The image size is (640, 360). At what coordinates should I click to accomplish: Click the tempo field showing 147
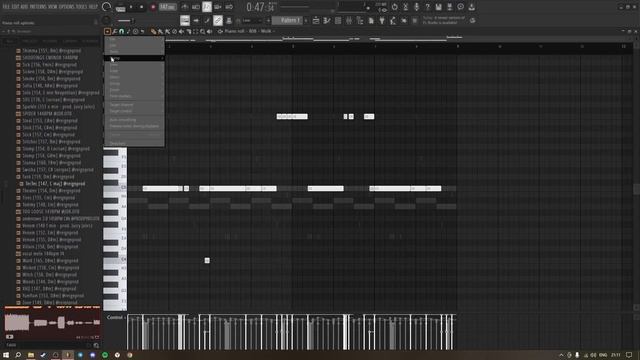pyautogui.click(x=167, y=7)
